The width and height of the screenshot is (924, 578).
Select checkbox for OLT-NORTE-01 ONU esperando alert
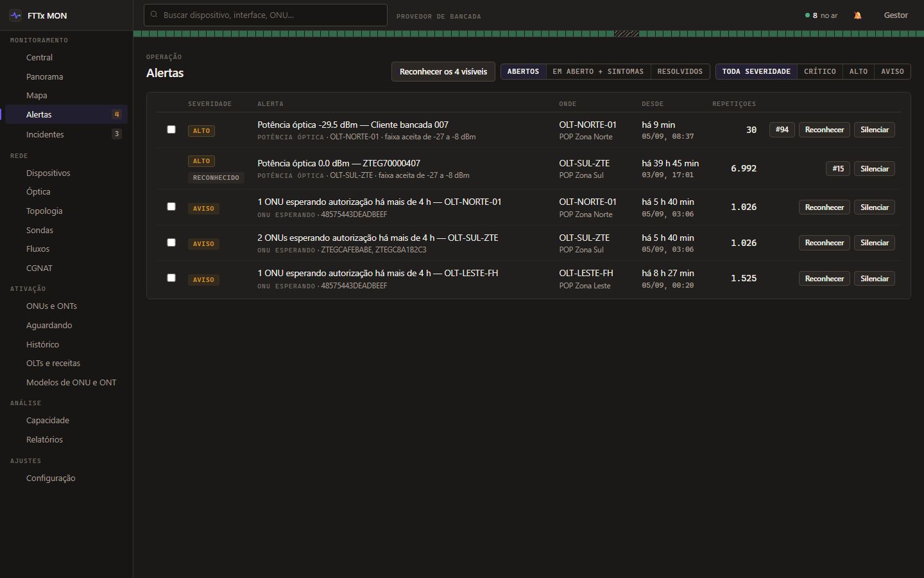[171, 206]
